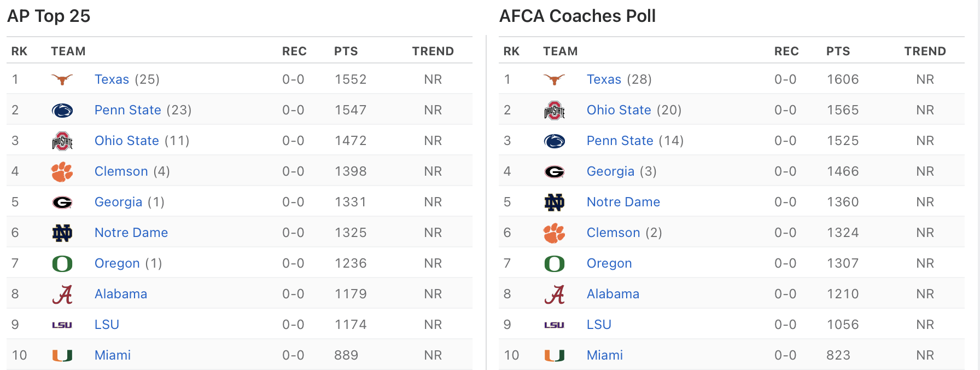Click the Clemson paw logo in AP Top 25

(62, 172)
